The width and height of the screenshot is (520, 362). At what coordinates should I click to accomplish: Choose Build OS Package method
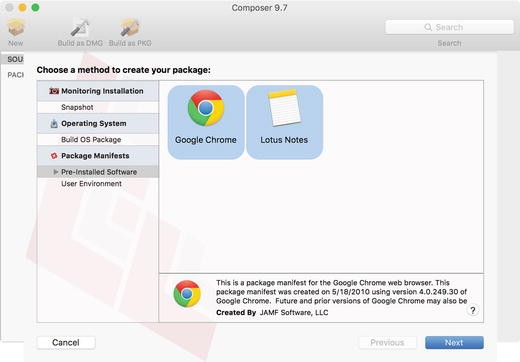point(98,140)
